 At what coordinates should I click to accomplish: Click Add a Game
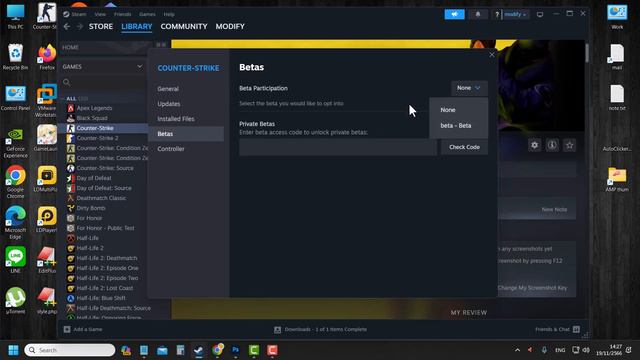[x=83, y=329]
